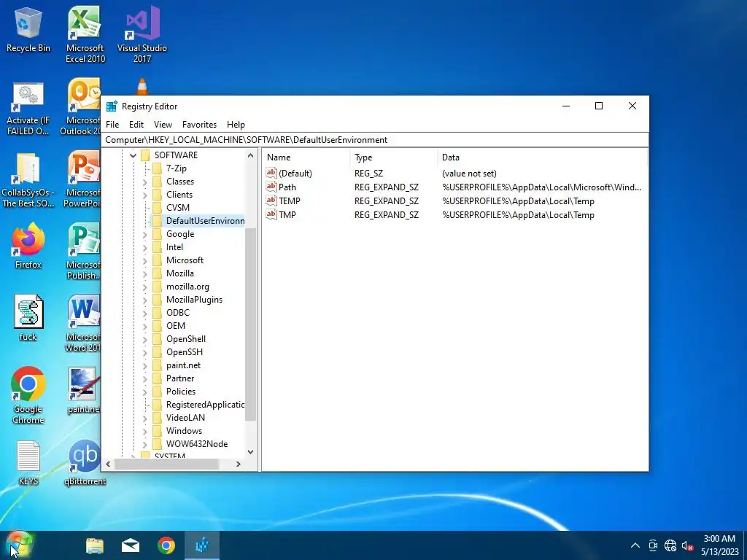
Task: Select the RegisteredApplications key
Action: [x=205, y=405]
